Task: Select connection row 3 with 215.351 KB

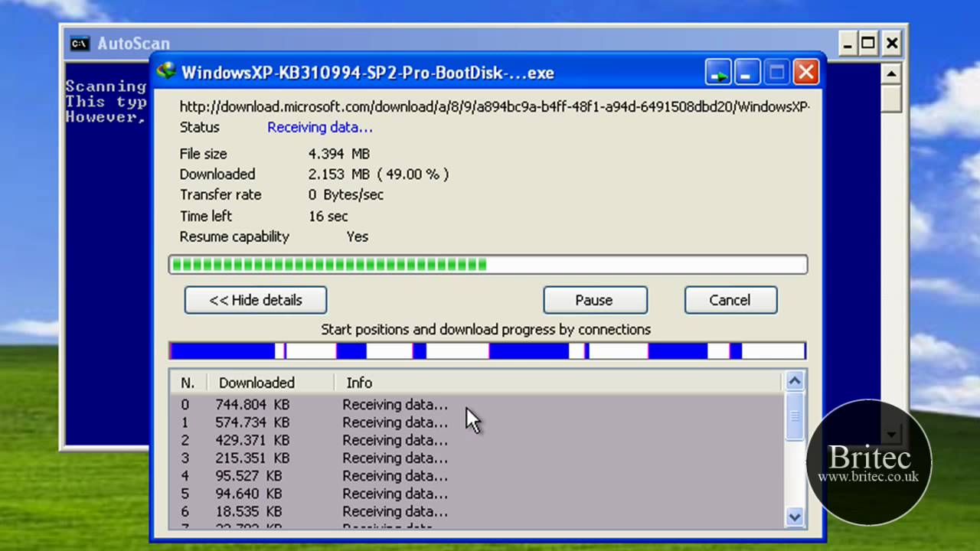Action: 477,458
